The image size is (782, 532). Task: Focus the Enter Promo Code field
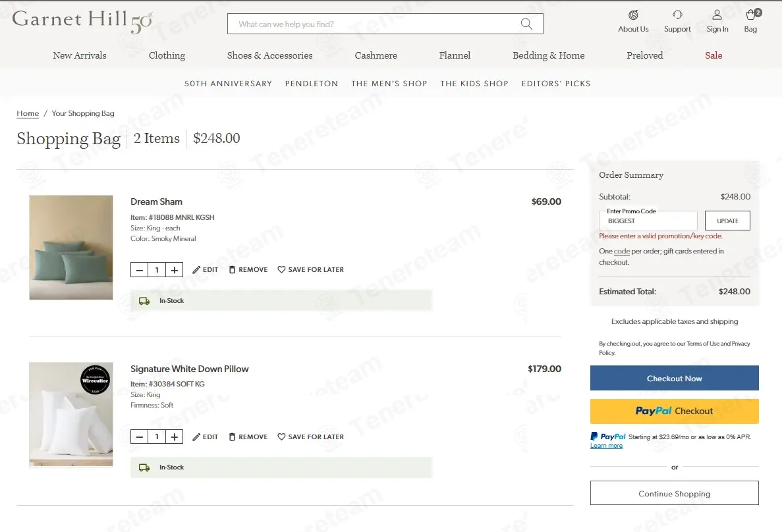pyautogui.click(x=648, y=221)
